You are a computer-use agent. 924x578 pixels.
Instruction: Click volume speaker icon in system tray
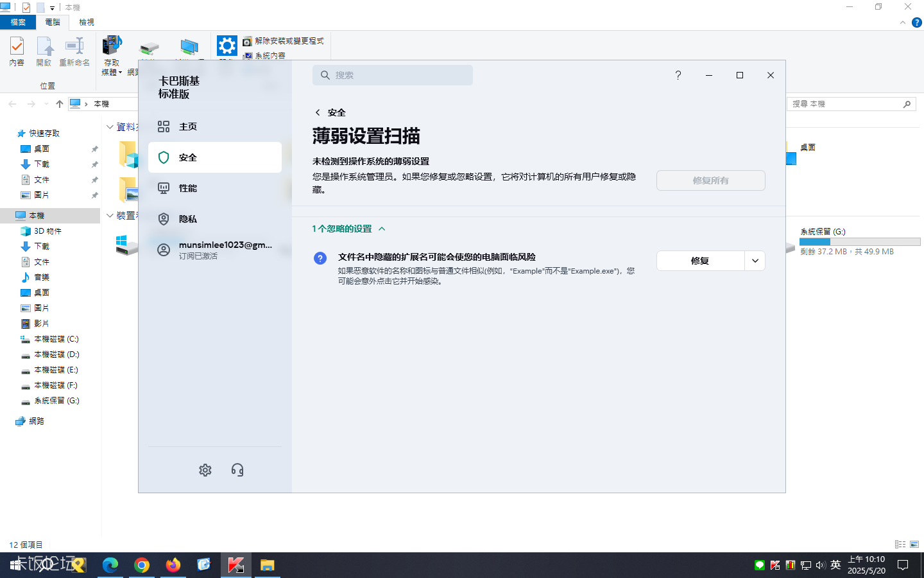tap(821, 565)
